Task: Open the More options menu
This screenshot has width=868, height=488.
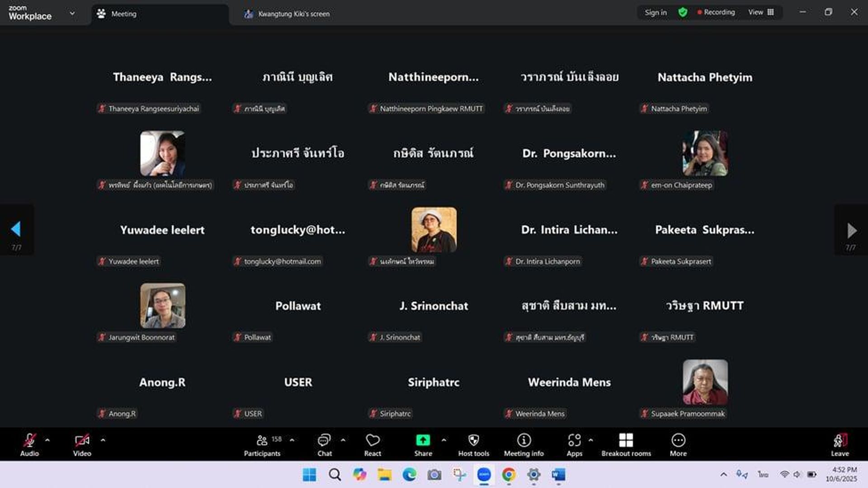Action: click(x=678, y=445)
